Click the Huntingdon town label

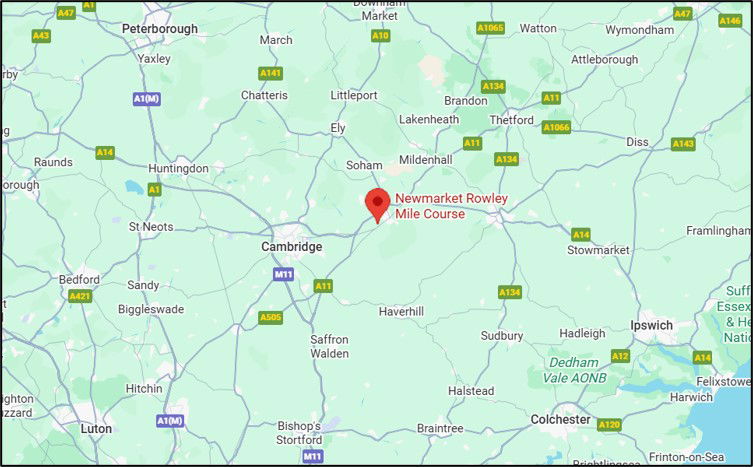[178, 169]
